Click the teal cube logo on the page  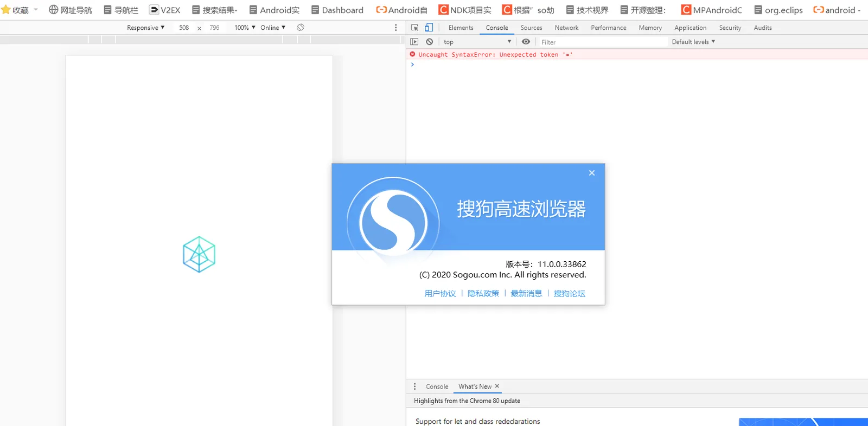coord(199,254)
